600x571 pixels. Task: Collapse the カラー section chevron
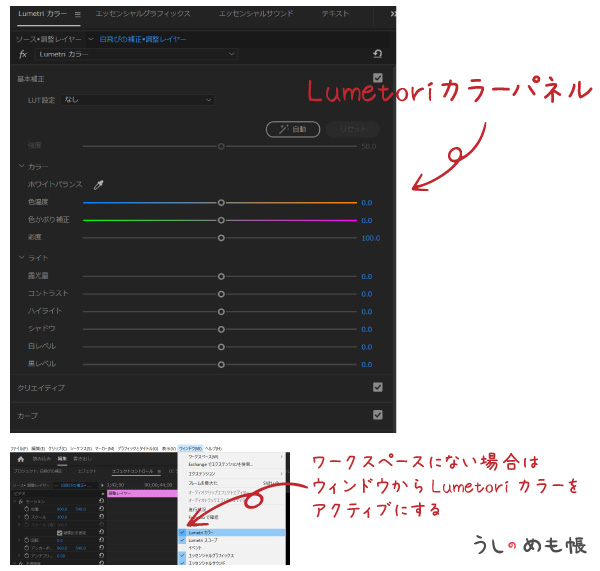[x=21, y=166]
